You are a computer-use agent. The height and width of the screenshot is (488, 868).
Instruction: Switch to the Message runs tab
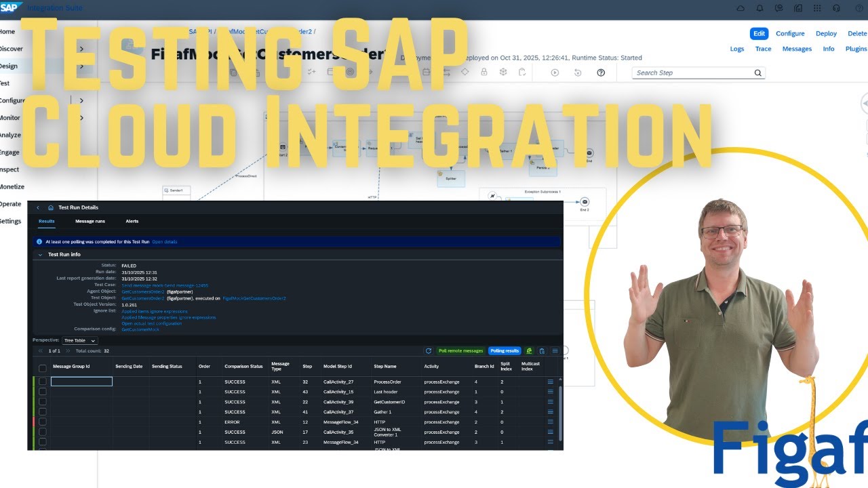(90, 222)
